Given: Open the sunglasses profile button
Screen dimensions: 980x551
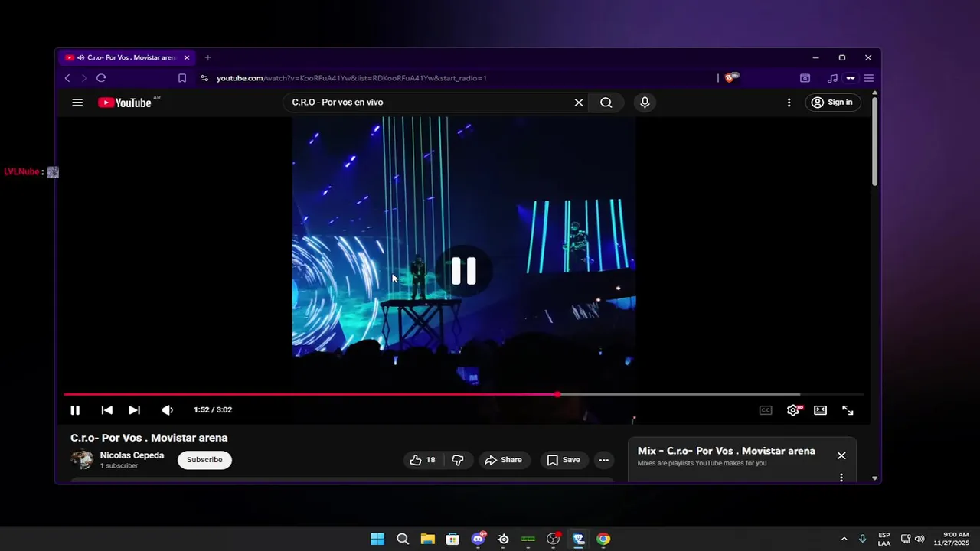Looking at the screenshot, I should [851, 78].
